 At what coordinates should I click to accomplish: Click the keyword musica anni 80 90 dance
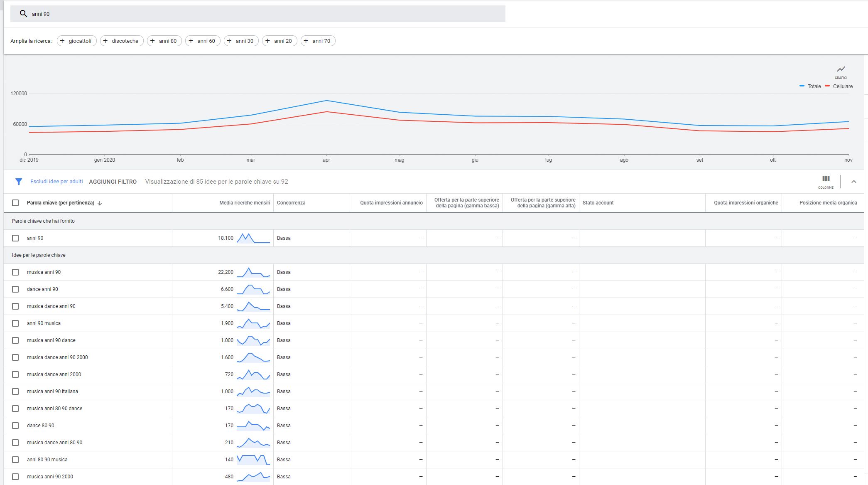[x=54, y=409]
